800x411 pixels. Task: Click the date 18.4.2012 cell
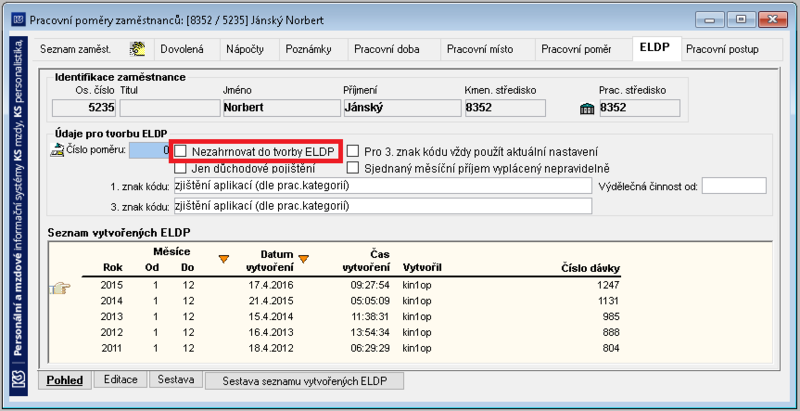(x=272, y=348)
